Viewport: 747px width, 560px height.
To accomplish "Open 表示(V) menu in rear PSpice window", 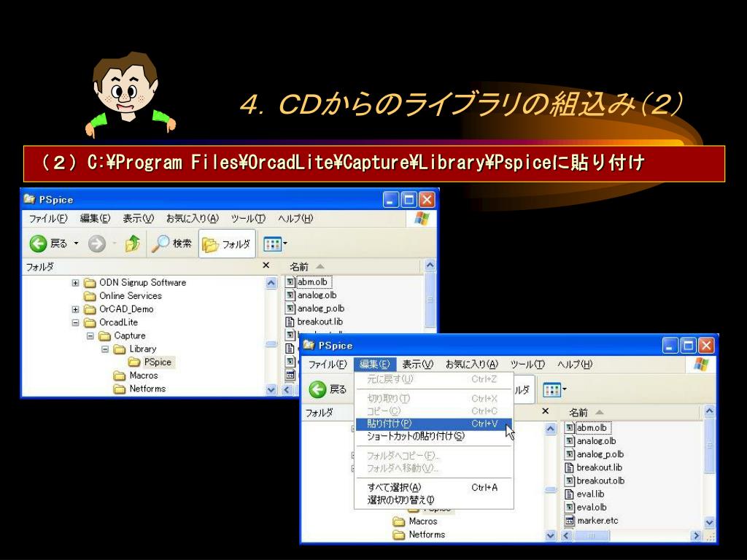I will click(138, 219).
